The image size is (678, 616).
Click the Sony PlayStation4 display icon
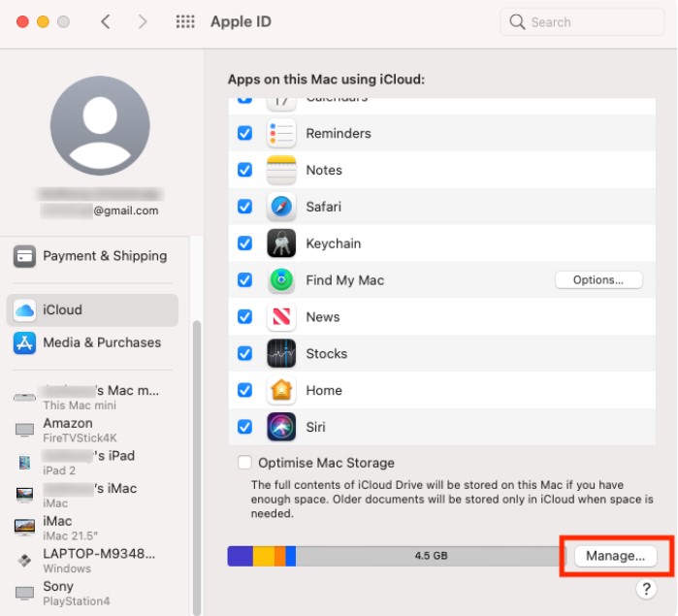coord(24,594)
